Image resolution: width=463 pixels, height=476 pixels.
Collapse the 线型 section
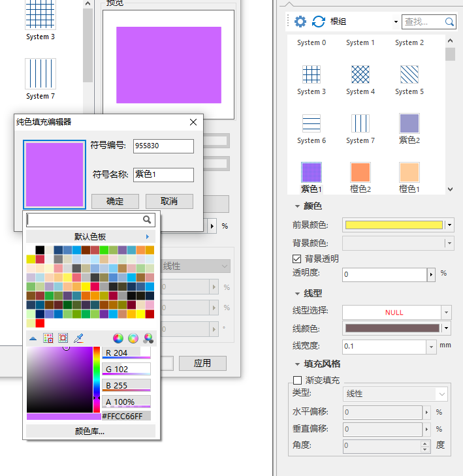[x=298, y=294]
